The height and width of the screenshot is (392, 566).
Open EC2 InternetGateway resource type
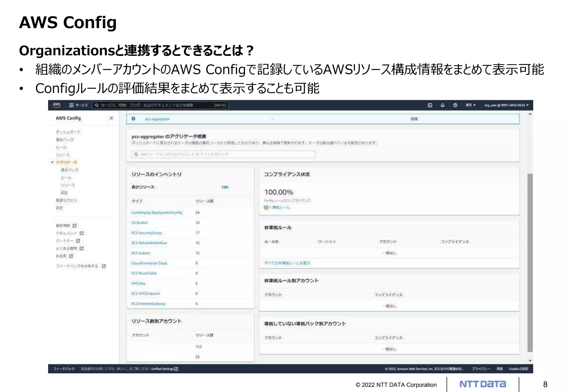pos(148,304)
